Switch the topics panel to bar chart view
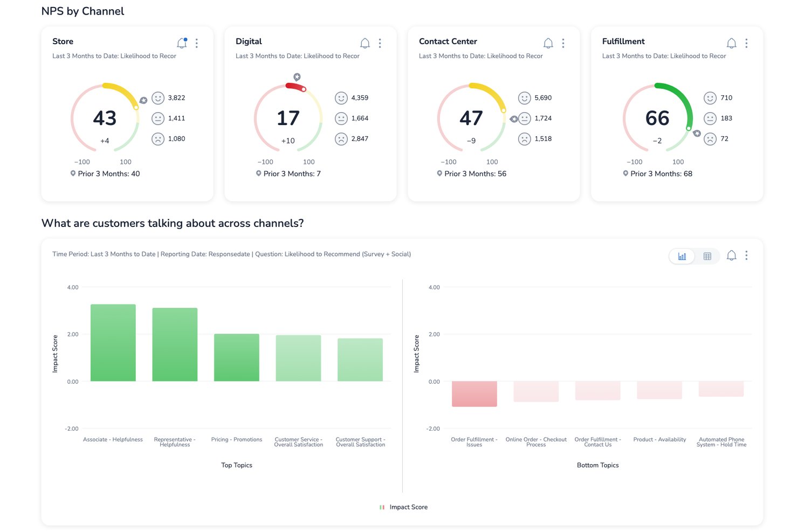The image size is (798, 532). (x=682, y=257)
